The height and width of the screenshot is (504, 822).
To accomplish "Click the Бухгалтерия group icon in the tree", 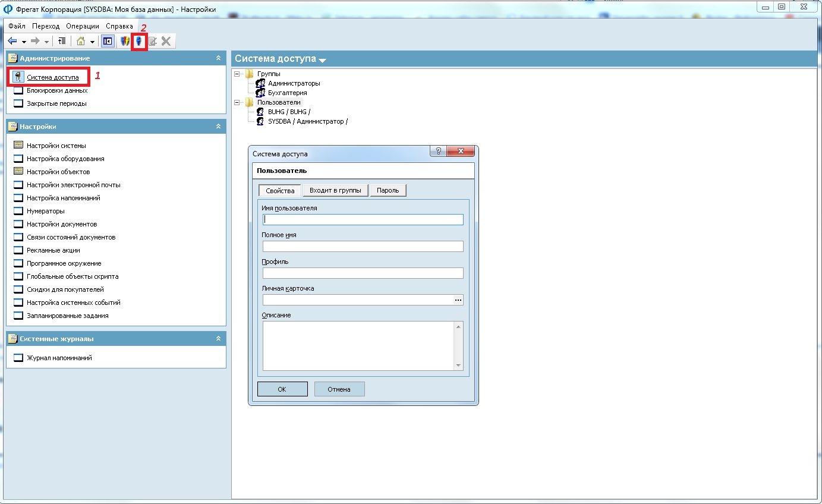I will (x=260, y=93).
